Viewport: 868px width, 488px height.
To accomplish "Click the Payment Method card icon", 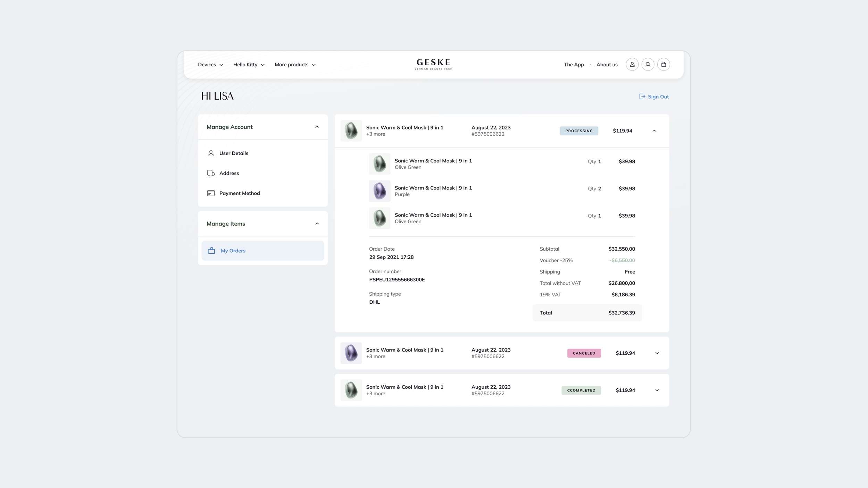I will pyautogui.click(x=211, y=193).
